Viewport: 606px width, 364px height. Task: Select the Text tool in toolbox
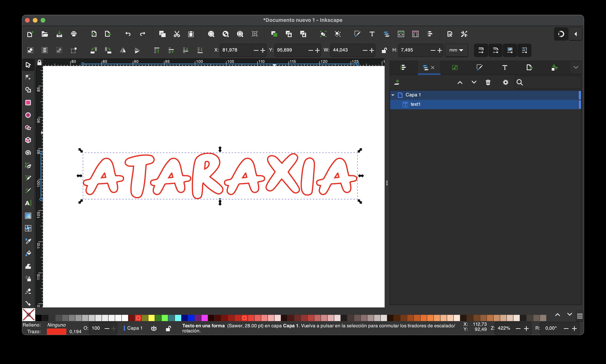pyautogui.click(x=28, y=203)
